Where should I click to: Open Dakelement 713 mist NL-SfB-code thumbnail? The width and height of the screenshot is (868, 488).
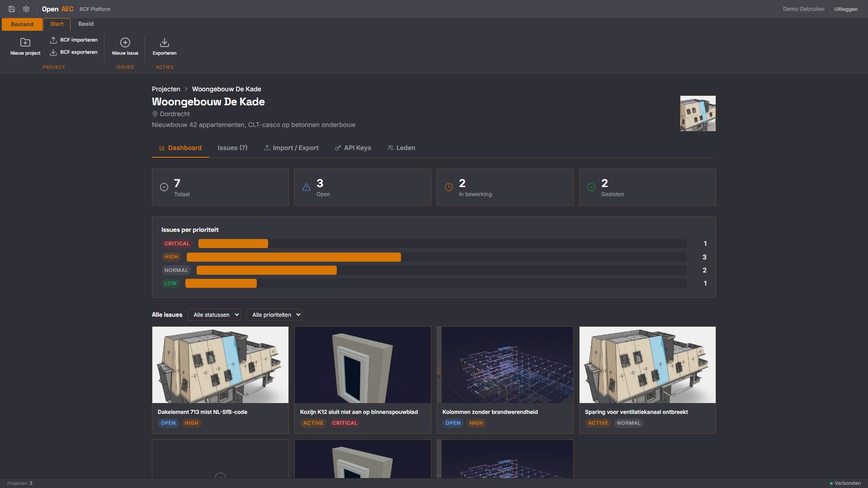[x=220, y=365]
